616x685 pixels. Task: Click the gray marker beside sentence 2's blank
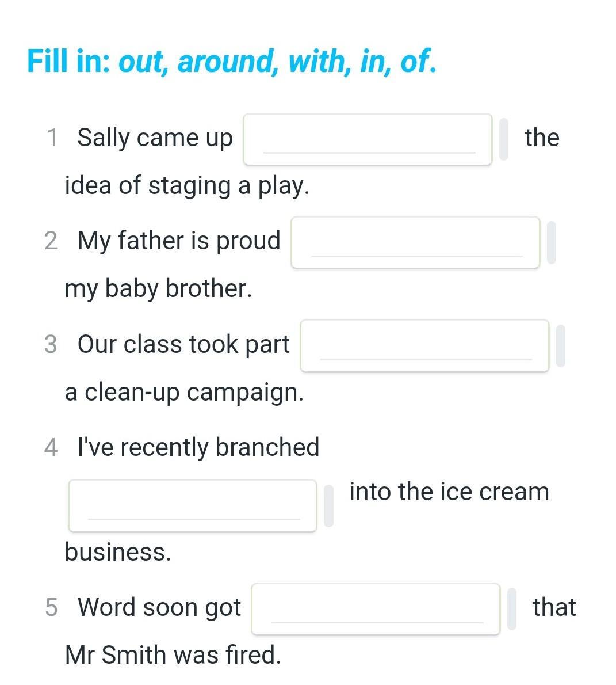click(x=552, y=242)
